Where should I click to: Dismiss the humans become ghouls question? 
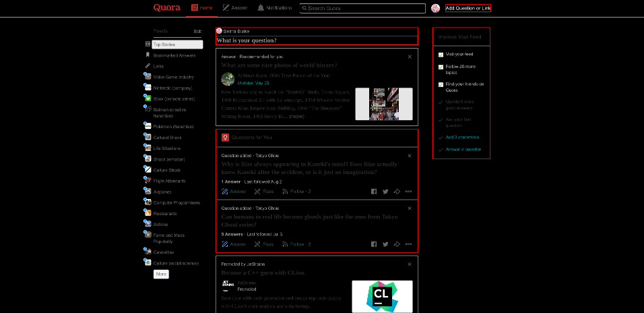[x=410, y=208]
